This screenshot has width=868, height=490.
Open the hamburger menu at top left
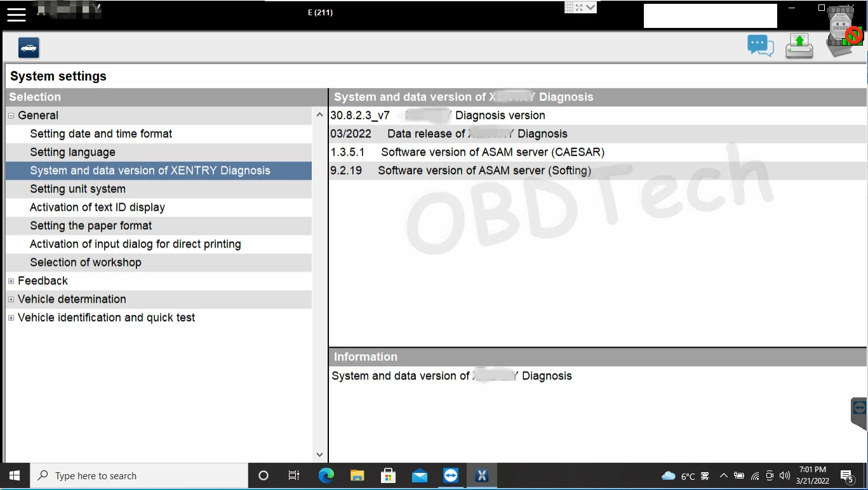coord(17,14)
